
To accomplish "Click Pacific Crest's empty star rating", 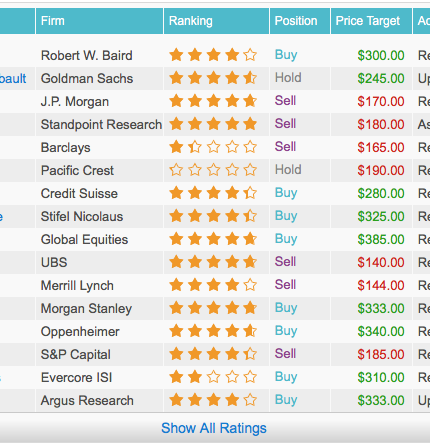I will click(x=213, y=170).
